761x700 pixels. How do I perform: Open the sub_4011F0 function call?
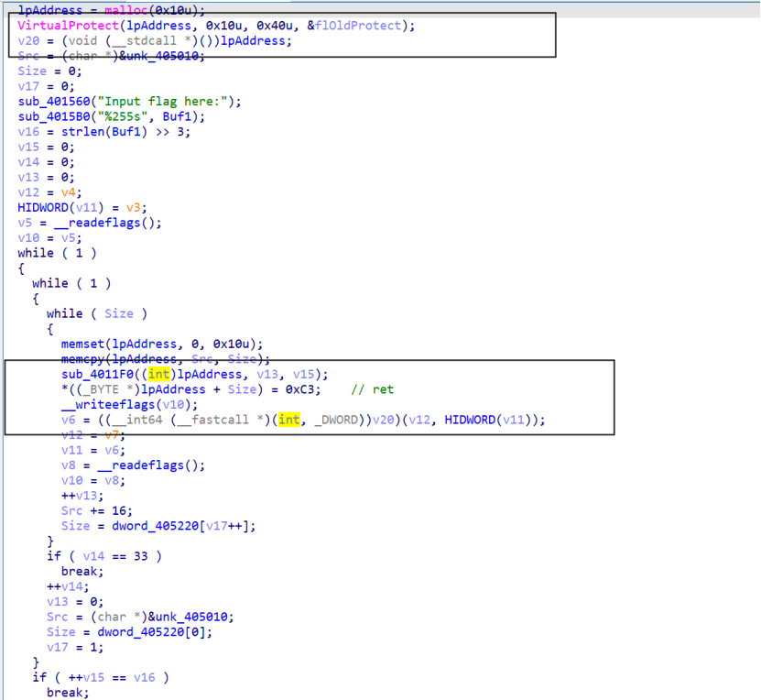97,374
